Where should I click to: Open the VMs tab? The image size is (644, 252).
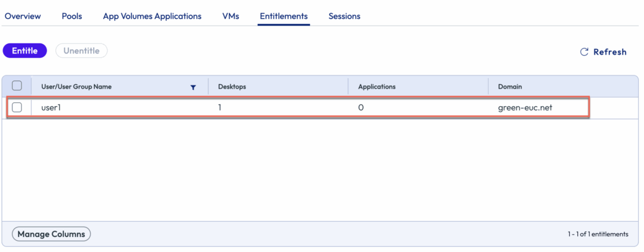[x=230, y=16]
